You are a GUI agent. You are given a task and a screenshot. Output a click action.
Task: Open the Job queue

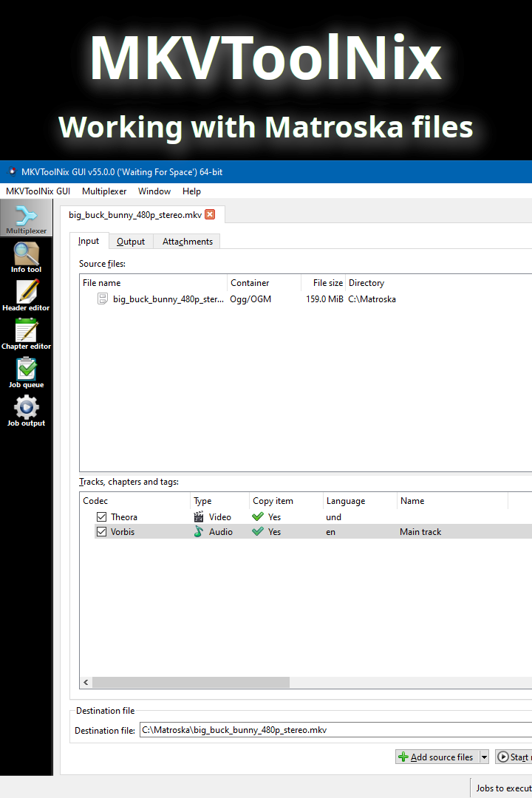26,372
